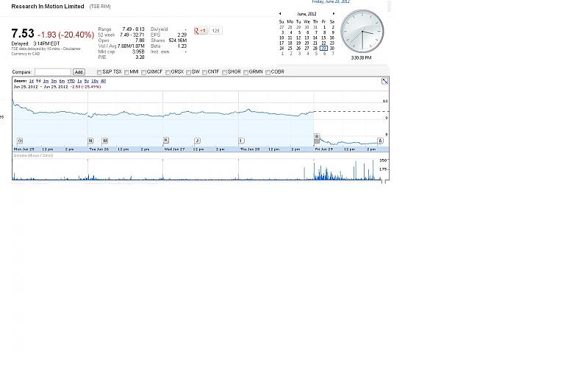This screenshot has width=588, height=368.
Task: Click the Google +1 button
Action: [200, 31]
